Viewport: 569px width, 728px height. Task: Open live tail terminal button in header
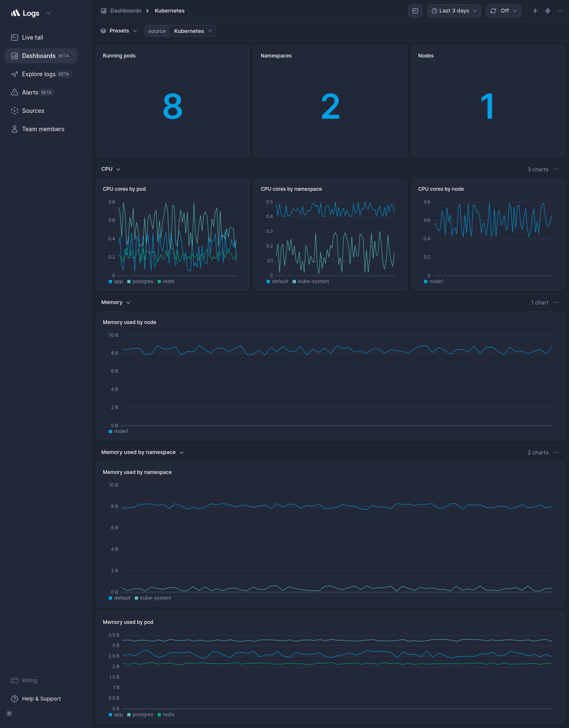415,11
